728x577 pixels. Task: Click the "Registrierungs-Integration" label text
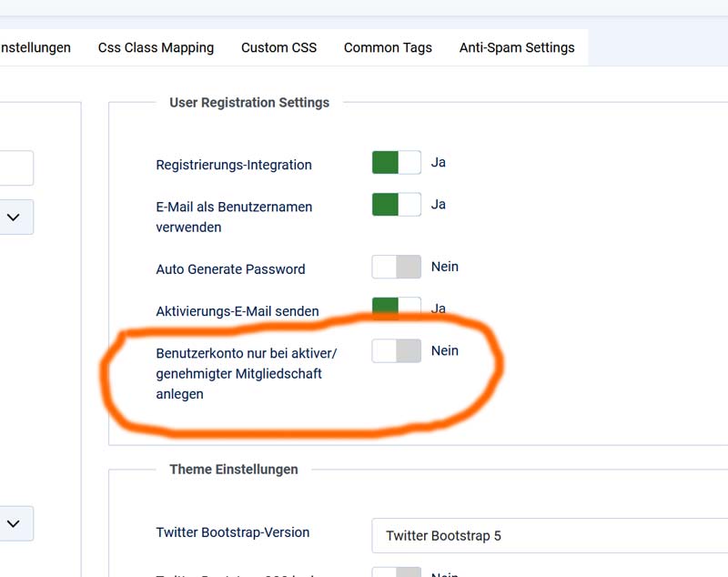[x=234, y=166]
